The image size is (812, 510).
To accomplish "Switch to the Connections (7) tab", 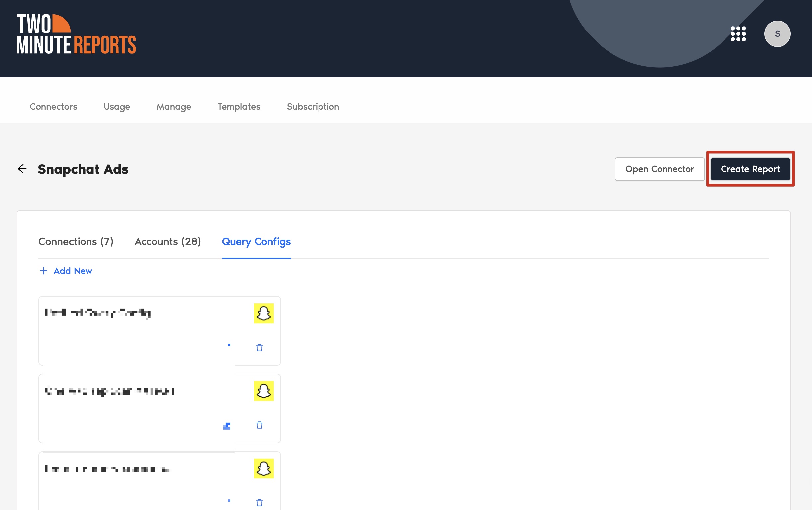I will [x=76, y=241].
